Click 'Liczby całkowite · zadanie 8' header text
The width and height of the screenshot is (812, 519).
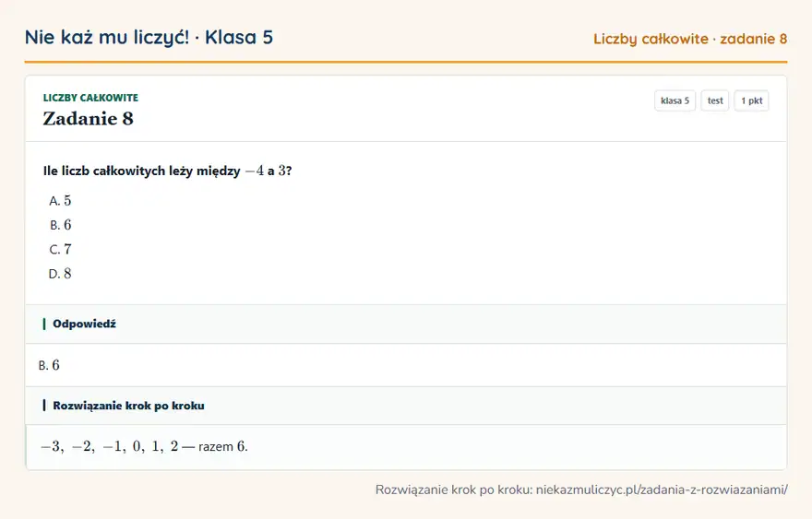point(690,39)
